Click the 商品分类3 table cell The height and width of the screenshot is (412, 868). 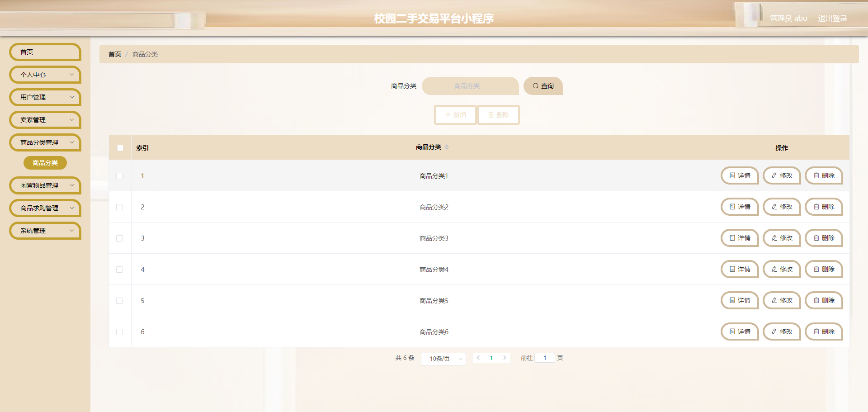[x=434, y=238]
